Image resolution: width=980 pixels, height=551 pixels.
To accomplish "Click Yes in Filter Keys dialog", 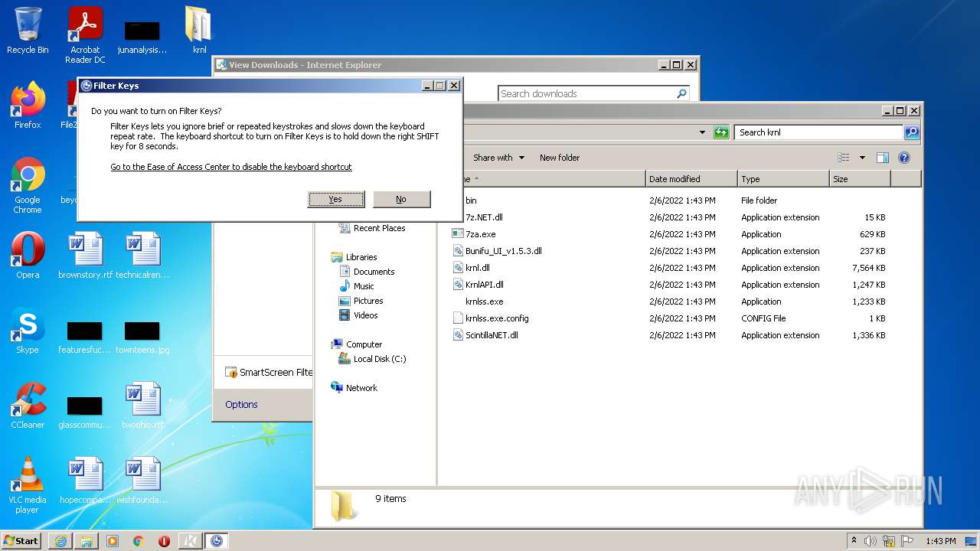I will coord(336,199).
